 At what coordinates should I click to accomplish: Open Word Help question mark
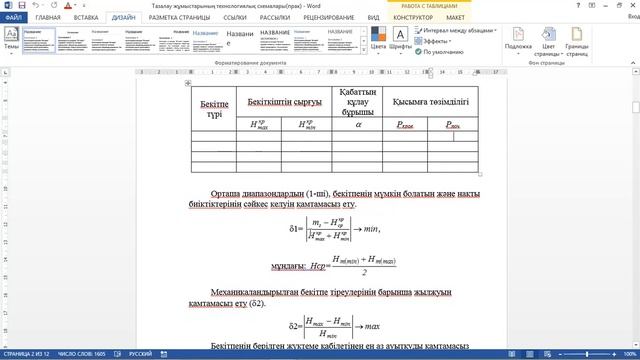click(x=578, y=5)
